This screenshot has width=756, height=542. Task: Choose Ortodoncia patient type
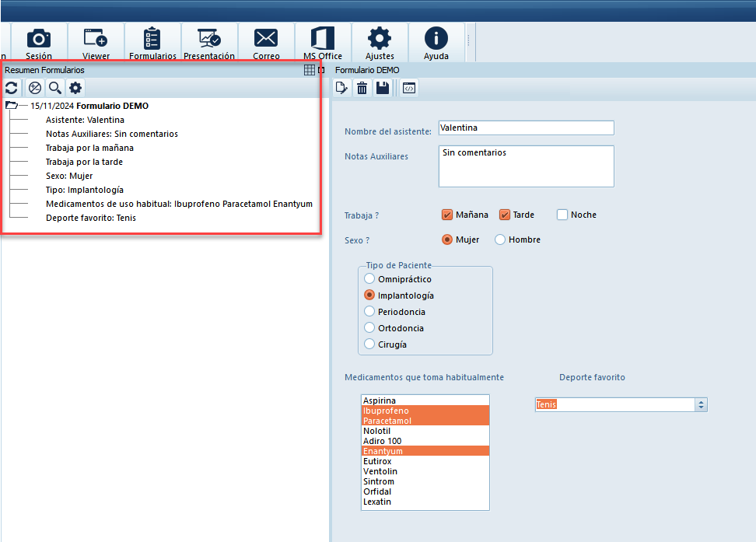(x=369, y=328)
